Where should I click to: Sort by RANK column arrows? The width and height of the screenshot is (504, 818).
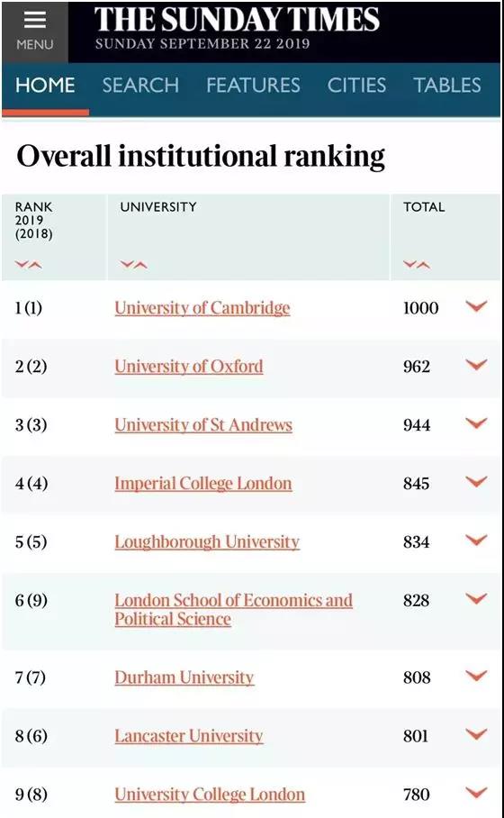point(28,265)
